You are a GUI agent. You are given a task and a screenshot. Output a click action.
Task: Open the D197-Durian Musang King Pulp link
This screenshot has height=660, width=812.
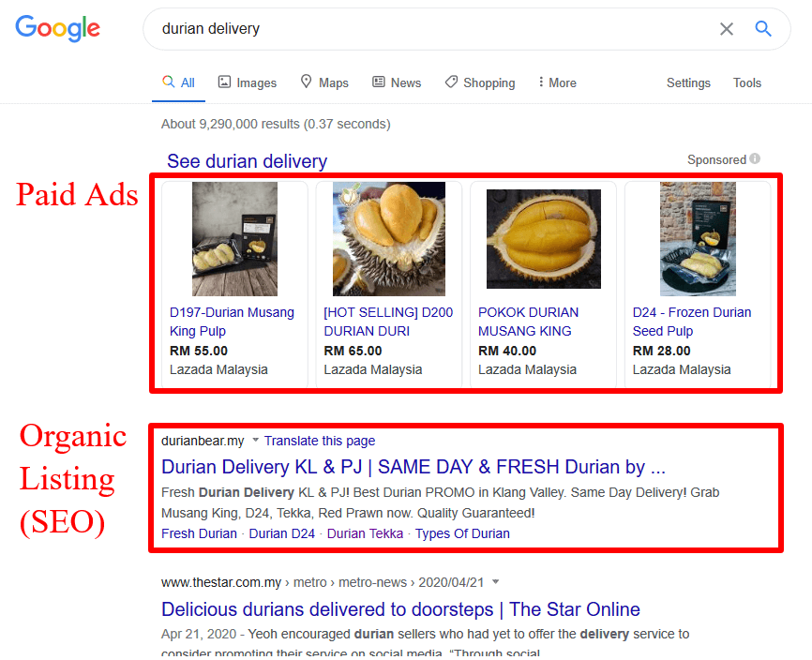click(x=232, y=322)
